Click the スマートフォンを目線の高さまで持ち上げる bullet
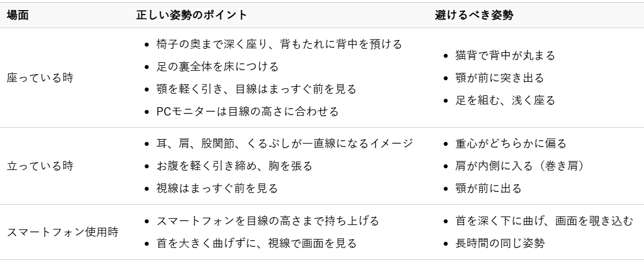Image resolution: width=644 pixels, height=262 pixels. (263, 221)
